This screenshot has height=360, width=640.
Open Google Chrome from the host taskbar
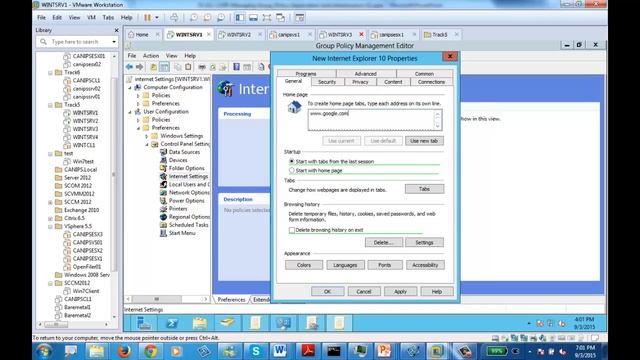pyautogui.click(x=151, y=351)
